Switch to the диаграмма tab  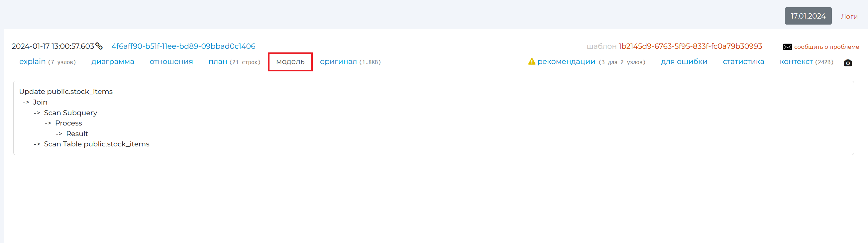click(x=113, y=62)
